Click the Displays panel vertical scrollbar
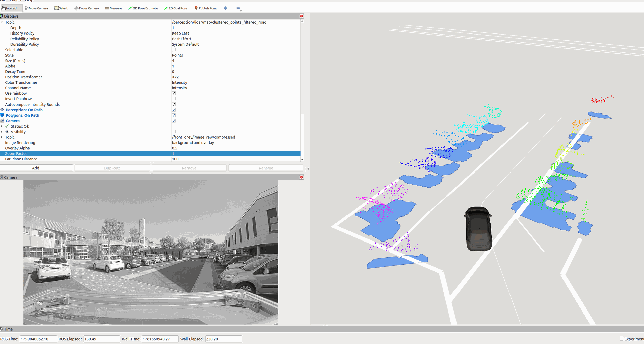 pos(302,67)
